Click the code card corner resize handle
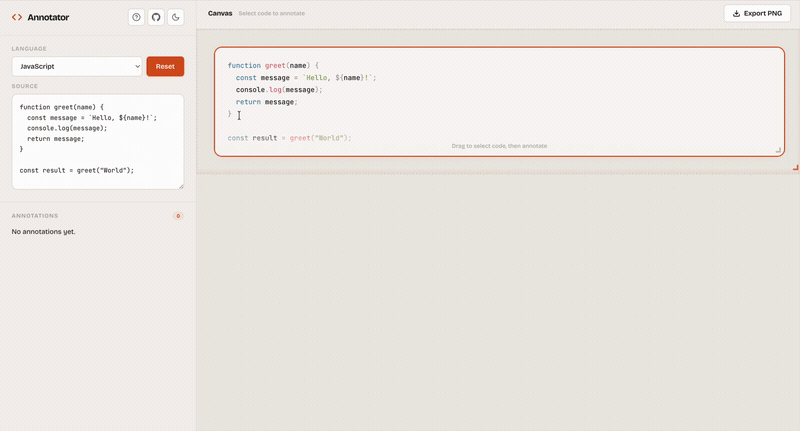The image size is (800, 431). coord(778,150)
